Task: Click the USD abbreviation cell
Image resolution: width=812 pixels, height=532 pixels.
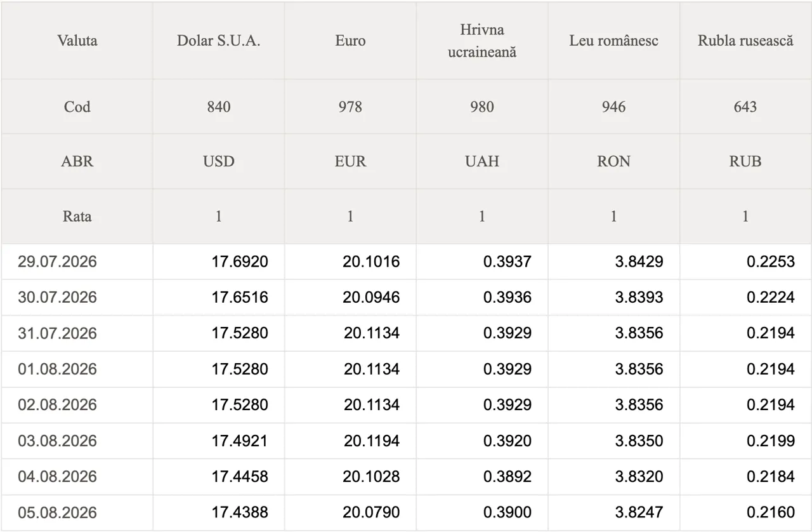Action: (219, 161)
